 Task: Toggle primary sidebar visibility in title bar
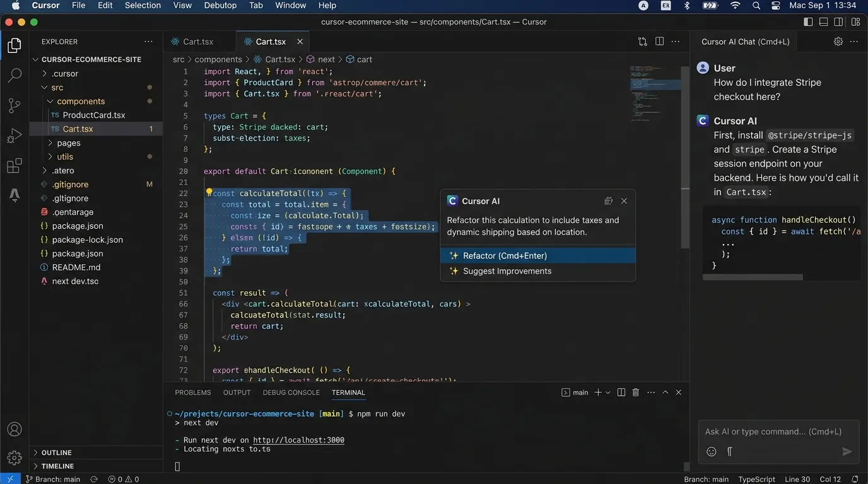[x=808, y=22]
